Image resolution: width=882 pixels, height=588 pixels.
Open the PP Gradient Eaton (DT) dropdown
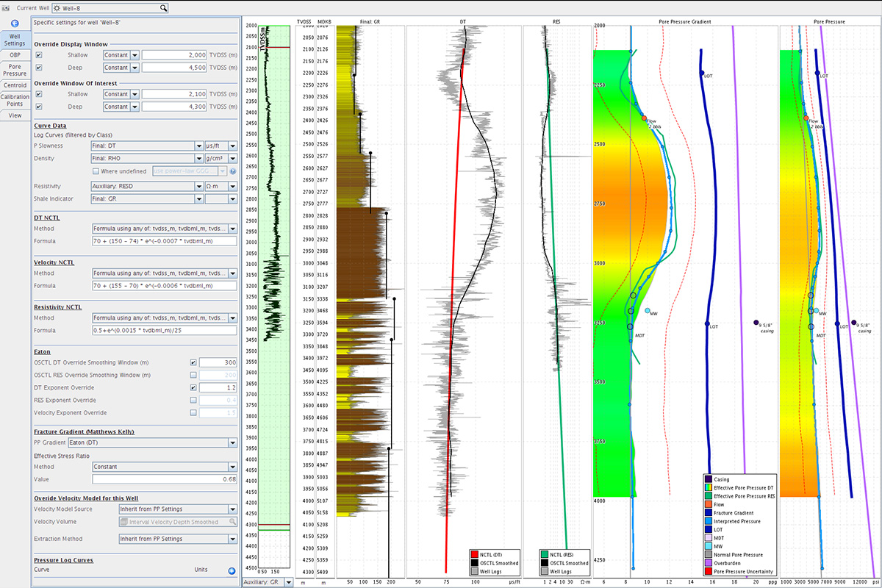coord(232,443)
